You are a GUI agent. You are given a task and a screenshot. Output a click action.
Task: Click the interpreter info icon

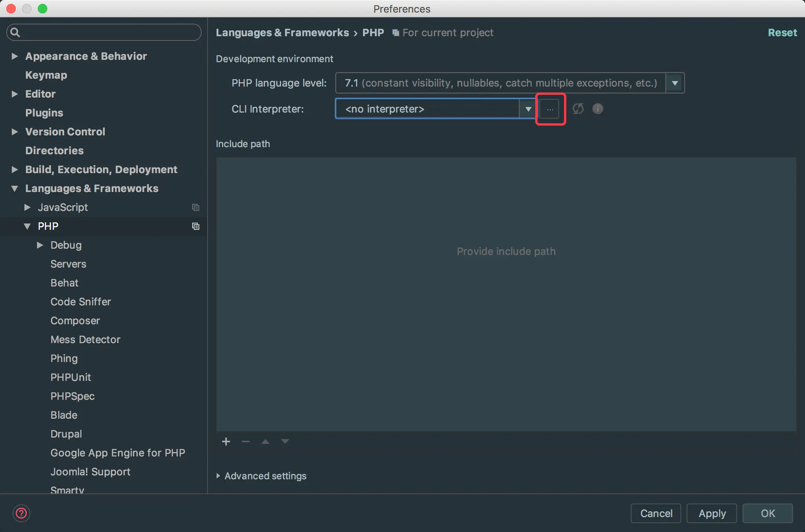[x=597, y=109]
